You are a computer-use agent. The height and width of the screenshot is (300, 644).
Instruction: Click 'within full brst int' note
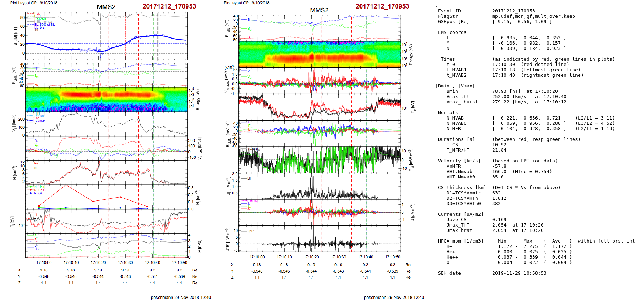point(607,241)
